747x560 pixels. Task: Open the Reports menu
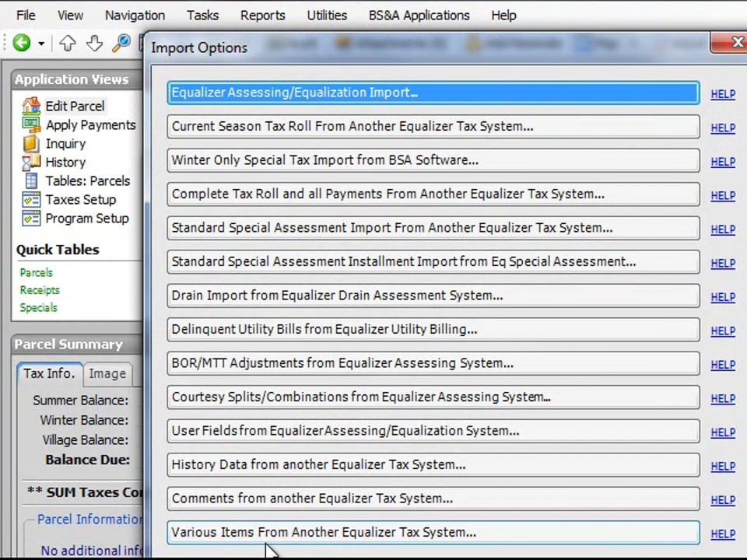click(x=262, y=16)
